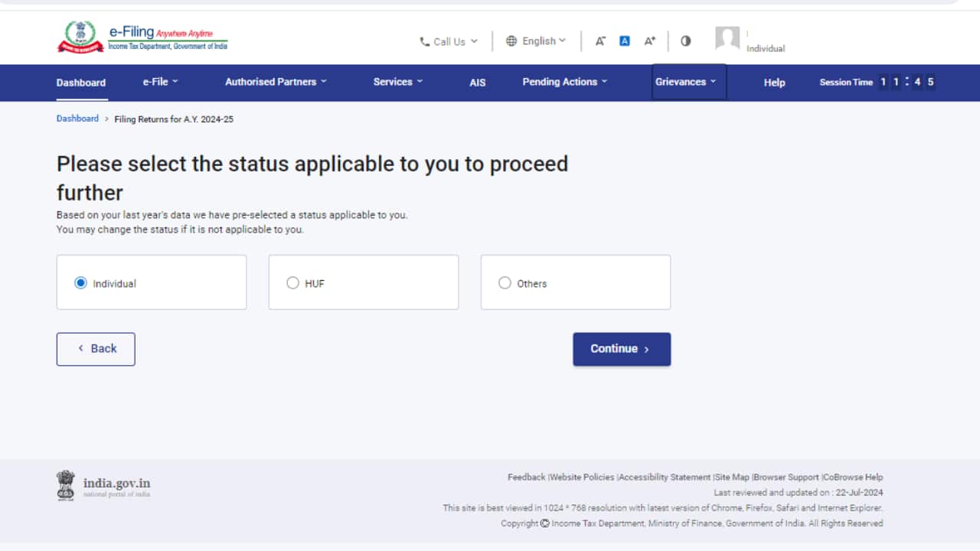Decrease font size with small A icon
This screenshot has width=980, height=551.
tap(600, 41)
